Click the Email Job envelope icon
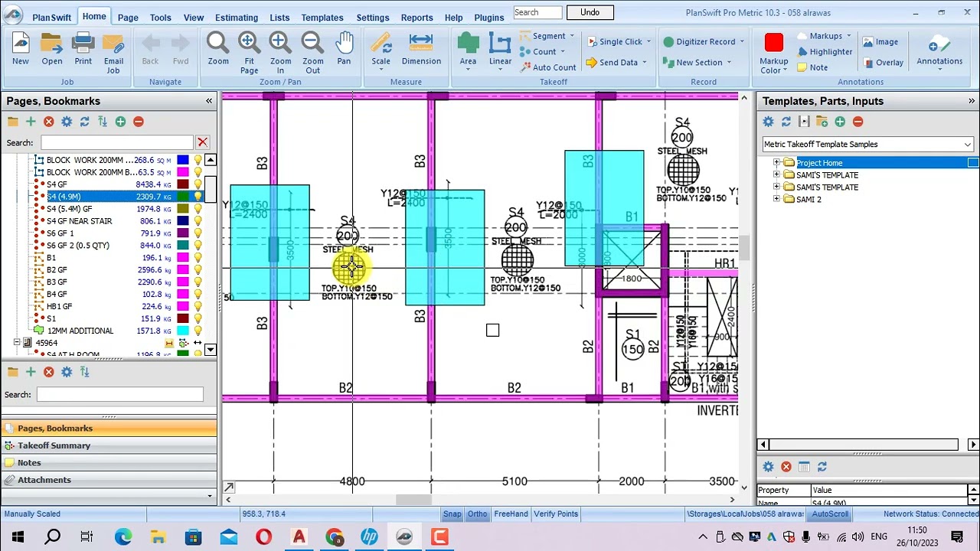 click(113, 53)
